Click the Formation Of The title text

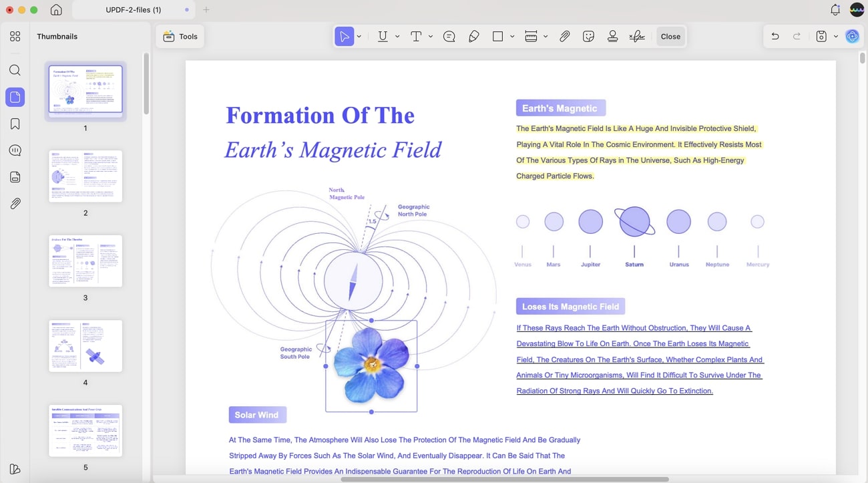[x=320, y=115]
